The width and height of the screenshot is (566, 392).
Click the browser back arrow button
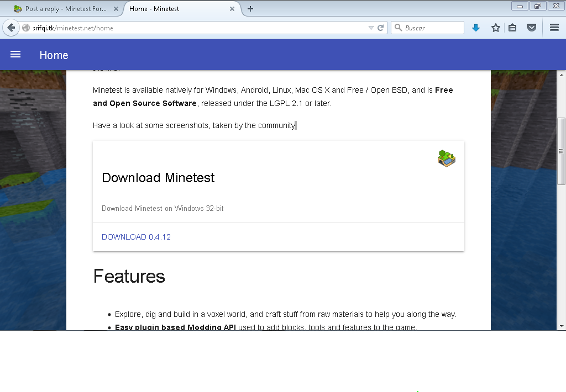coord(11,28)
